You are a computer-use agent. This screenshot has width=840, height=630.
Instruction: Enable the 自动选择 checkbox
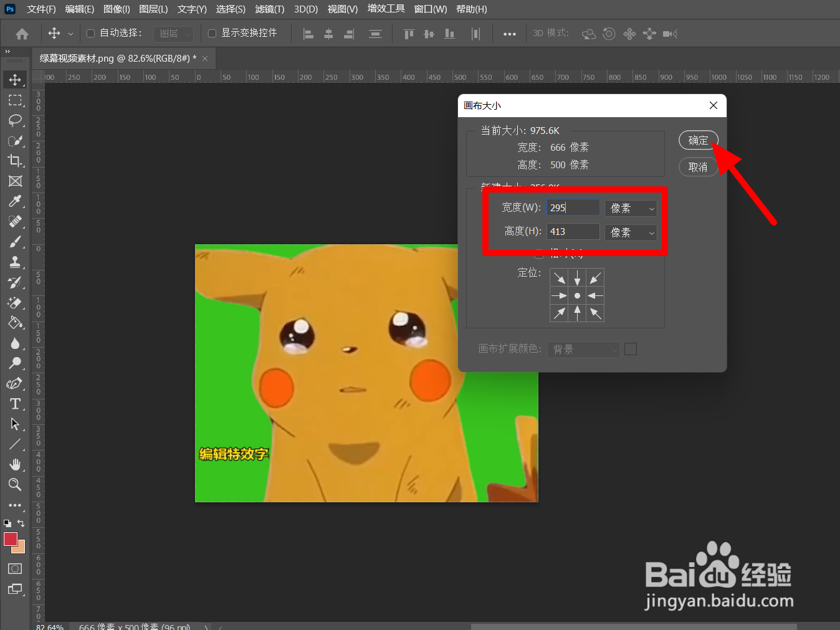(90, 33)
